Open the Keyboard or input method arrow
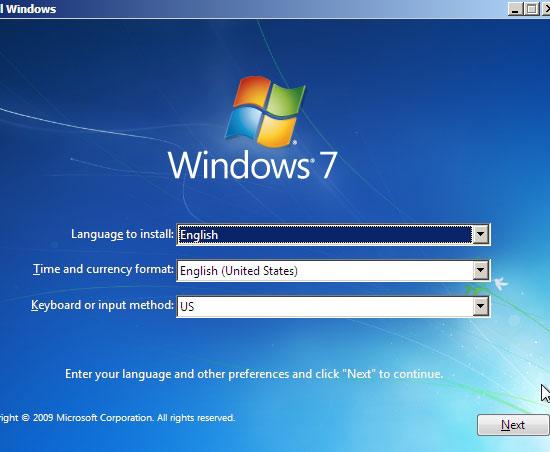 point(481,306)
